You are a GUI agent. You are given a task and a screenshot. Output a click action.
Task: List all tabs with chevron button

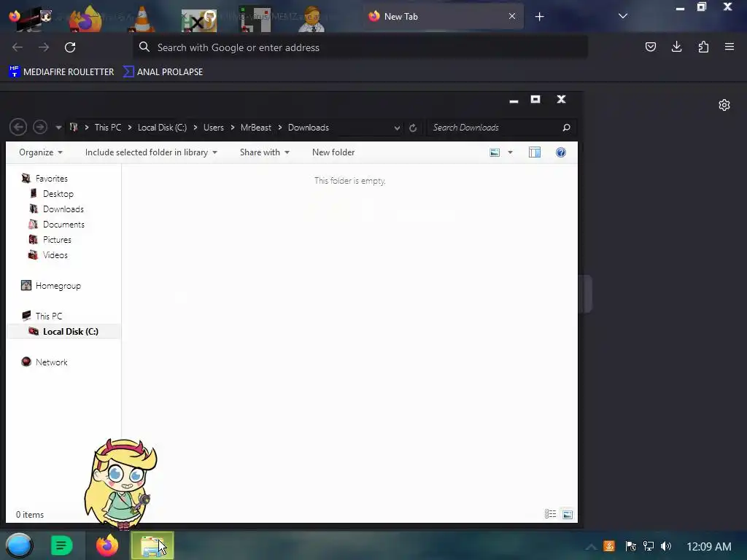pos(623,16)
